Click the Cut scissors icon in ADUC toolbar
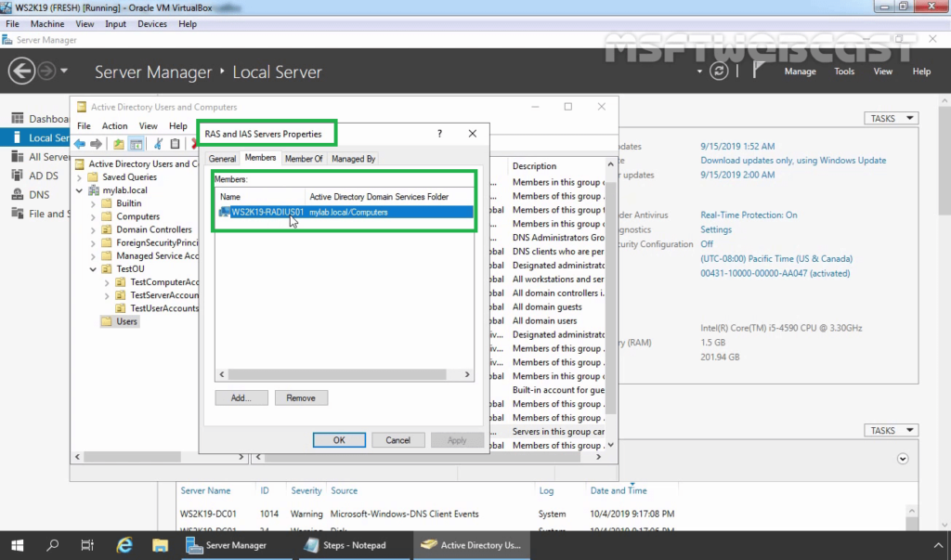Image resolution: width=951 pixels, height=560 pixels. [158, 144]
